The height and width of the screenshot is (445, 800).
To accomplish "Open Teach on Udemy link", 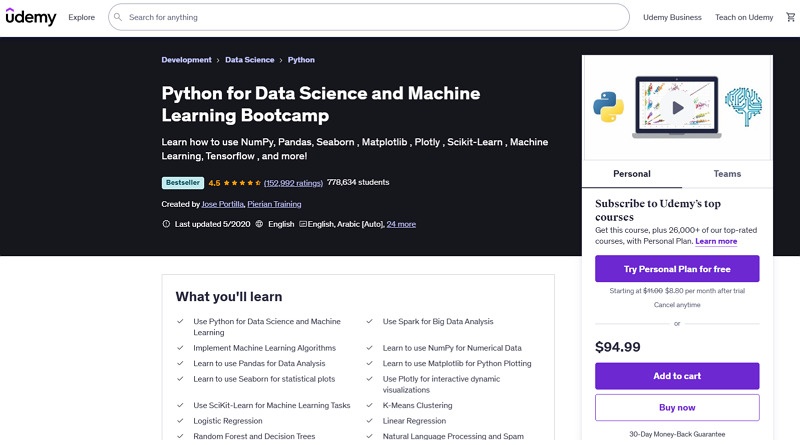I will pos(744,17).
